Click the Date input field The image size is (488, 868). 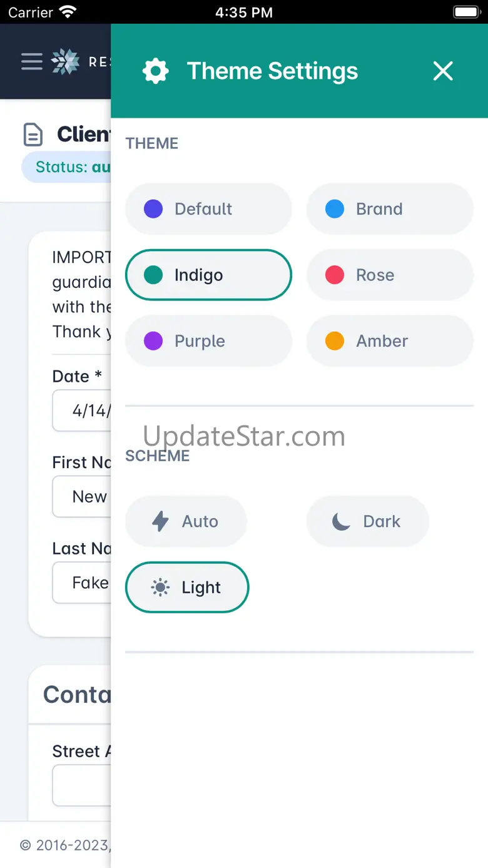[x=83, y=411]
